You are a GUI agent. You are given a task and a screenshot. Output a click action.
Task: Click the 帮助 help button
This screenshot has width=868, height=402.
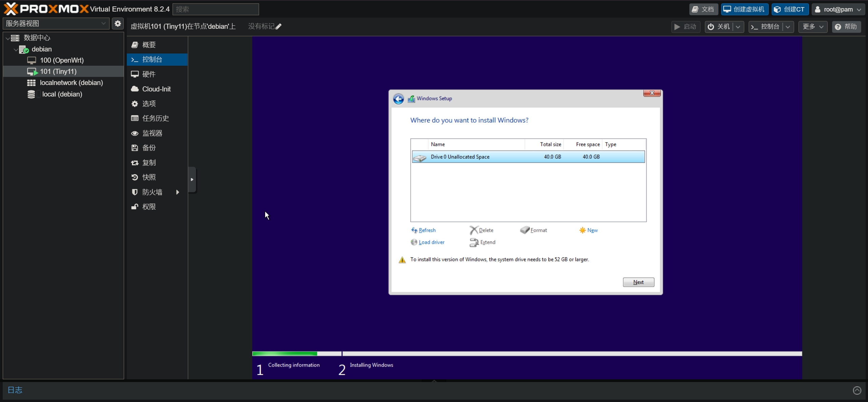pyautogui.click(x=846, y=27)
